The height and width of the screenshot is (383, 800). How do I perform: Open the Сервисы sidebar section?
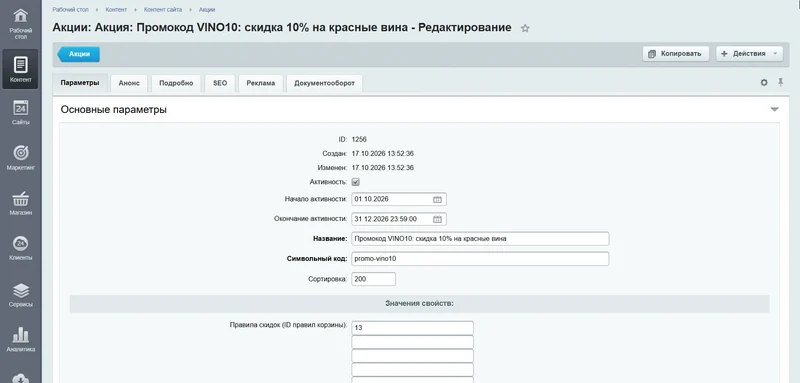(x=20, y=295)
